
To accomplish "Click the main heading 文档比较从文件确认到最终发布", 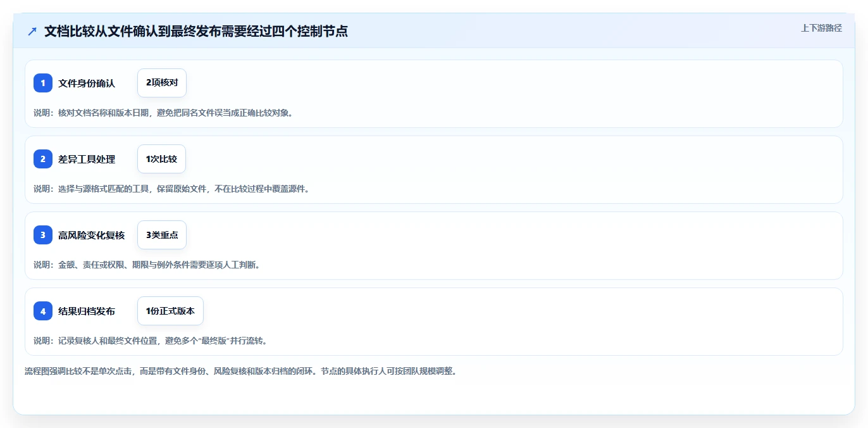I will point(196,31).
